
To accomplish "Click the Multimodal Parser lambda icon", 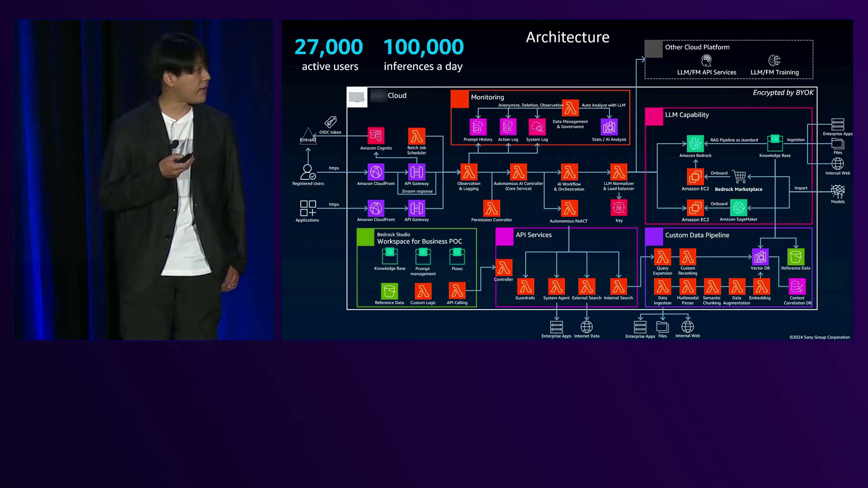I will click(x=688, y=286).
